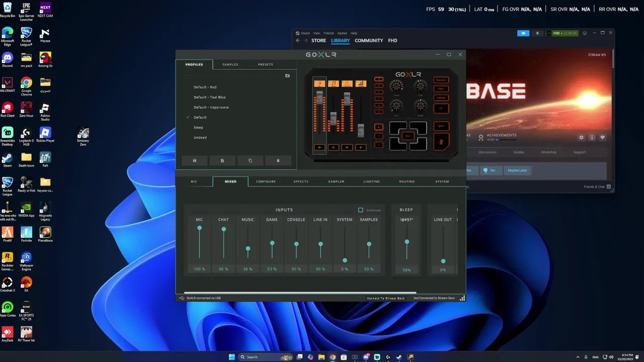
Task: Click the MUSIC volume slider handle
Action: (248, 249)
